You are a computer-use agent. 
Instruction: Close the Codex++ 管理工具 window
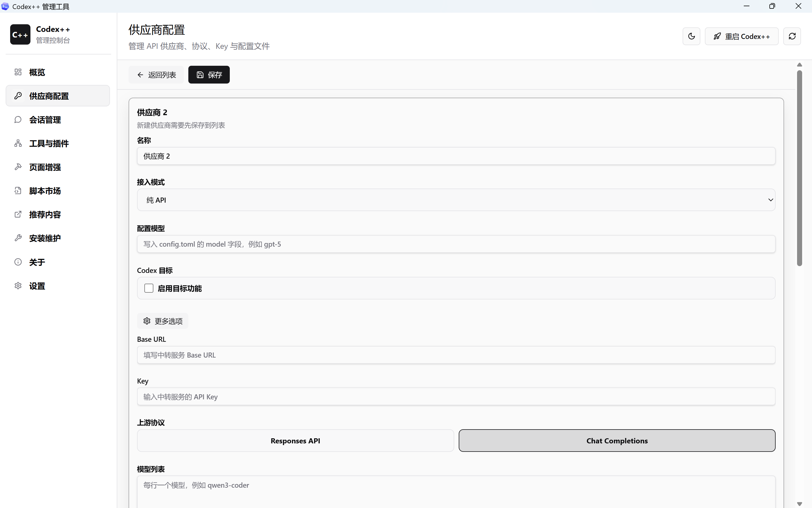pos(798,6)
